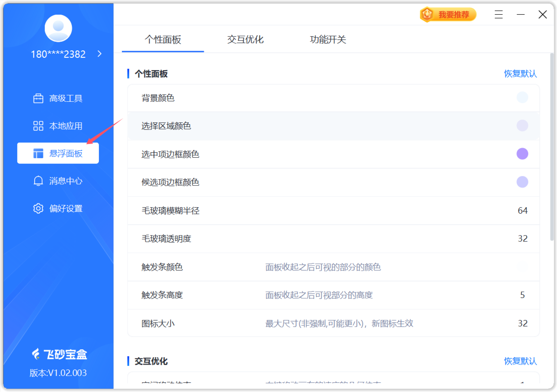The width and height of the screenshot is (557, 392).
Task: Click the medal icon on 我要推荐 badge
Action: 427,14
